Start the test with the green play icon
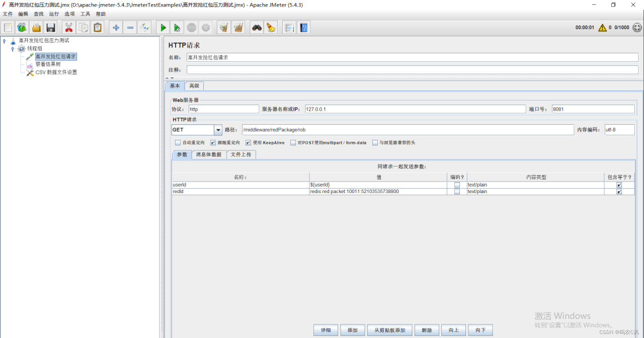The height and width of the screenshot is (338, 644). pyautogui.click(x=163, y=28)
